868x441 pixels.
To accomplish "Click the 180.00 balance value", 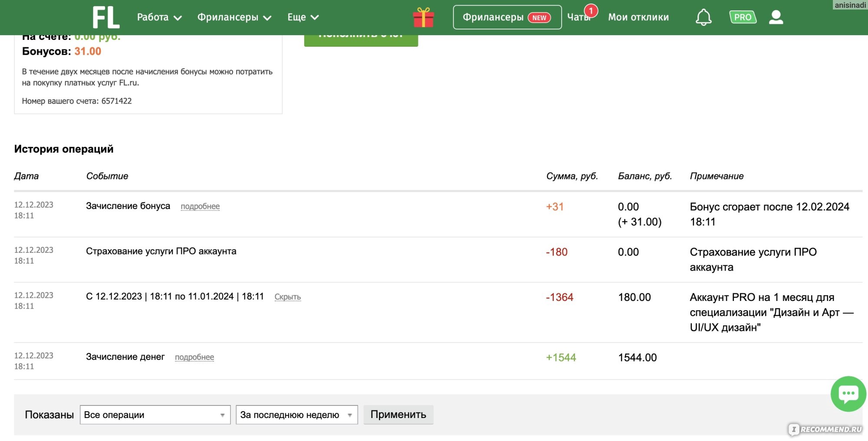I will click(x=634, y=297).
